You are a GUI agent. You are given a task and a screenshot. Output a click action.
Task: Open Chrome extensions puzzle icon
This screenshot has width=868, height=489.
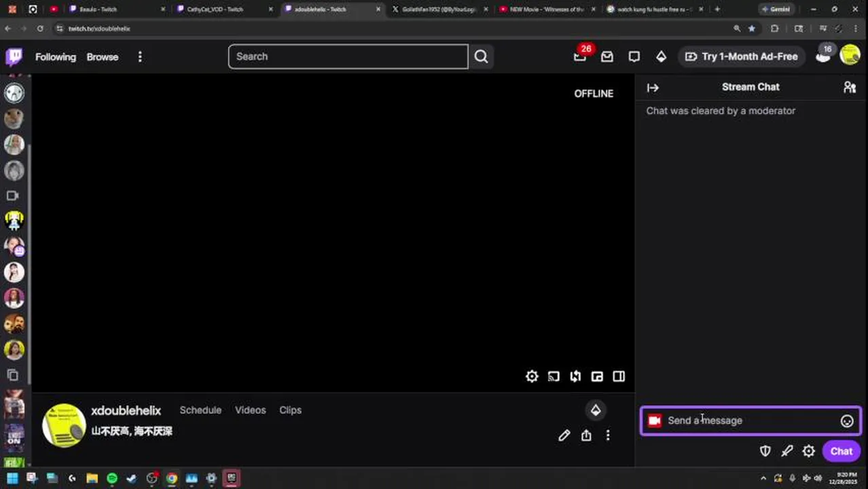[x=774, y=29]
